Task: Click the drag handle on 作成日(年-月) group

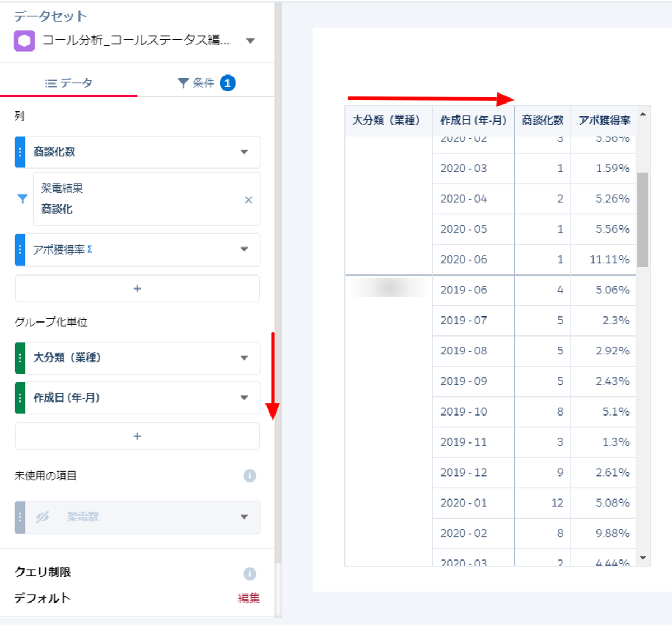Action: point(20,398)
